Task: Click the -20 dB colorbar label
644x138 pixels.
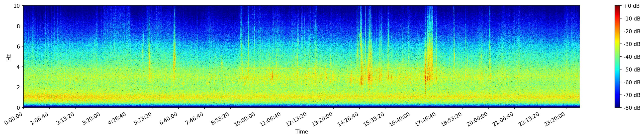Action: (632, 31)
